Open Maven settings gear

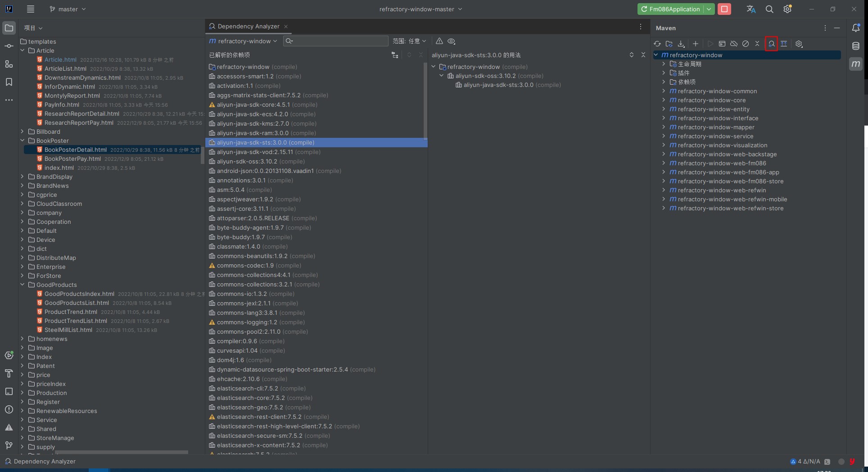pyautogui.click(x=799, y=44)
